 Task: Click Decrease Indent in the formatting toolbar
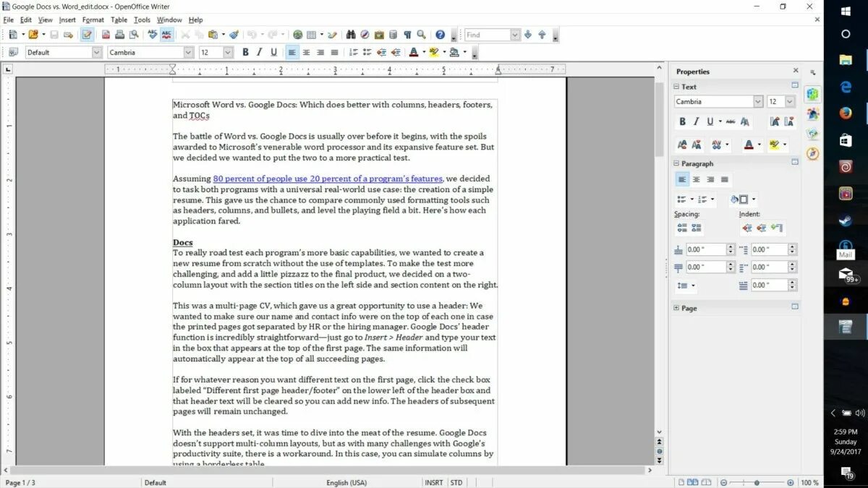click(381, 52)
